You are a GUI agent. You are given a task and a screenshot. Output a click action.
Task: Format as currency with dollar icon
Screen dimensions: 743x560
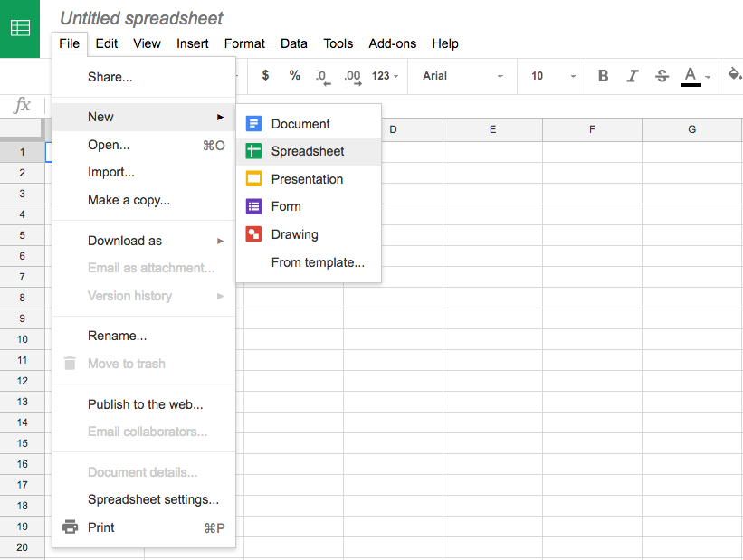[265, 76]
